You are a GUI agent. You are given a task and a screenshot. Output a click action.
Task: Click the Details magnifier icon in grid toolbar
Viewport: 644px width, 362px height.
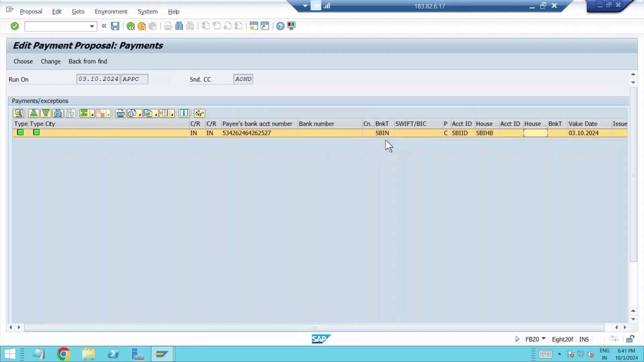coord(18,113)
